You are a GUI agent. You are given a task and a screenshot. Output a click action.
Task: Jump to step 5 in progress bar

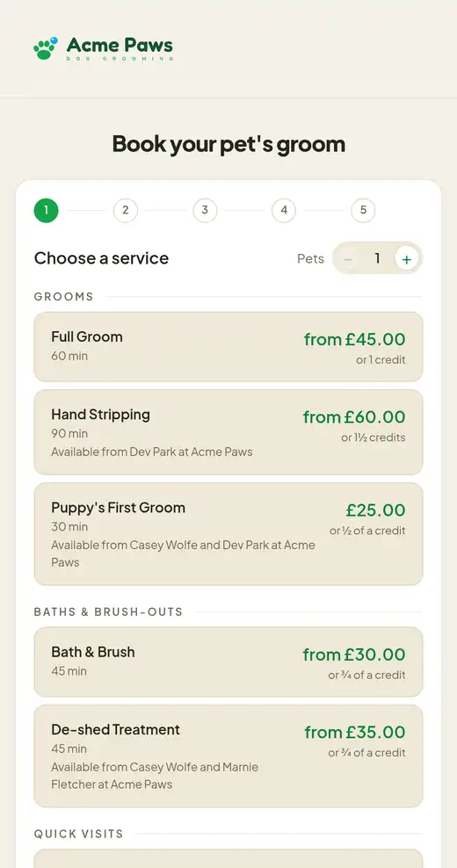(363, 210)
